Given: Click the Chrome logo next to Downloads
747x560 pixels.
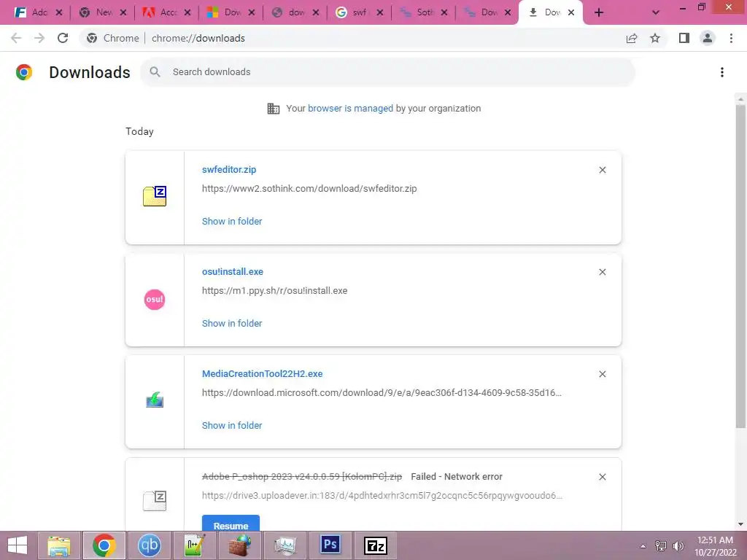Looking at the screenshot, I should (x=24, y=72).
